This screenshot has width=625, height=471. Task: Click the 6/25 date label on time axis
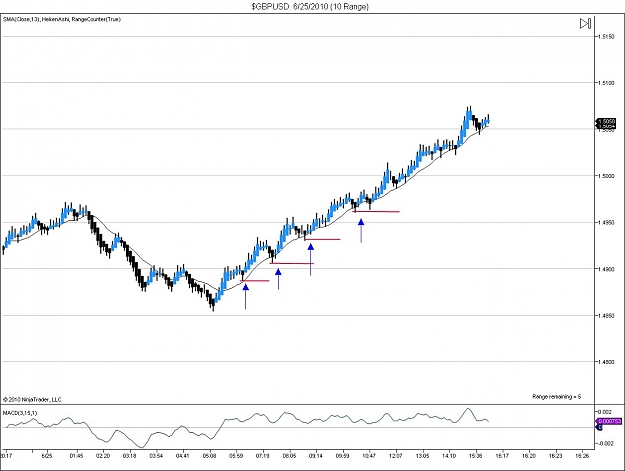[x=47, y=455]
